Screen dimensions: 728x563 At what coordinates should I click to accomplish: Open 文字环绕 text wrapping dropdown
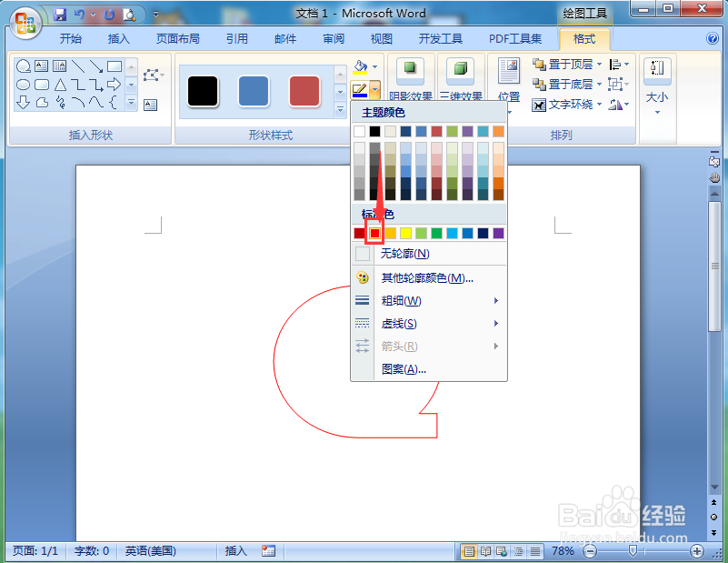pos(567,105)
